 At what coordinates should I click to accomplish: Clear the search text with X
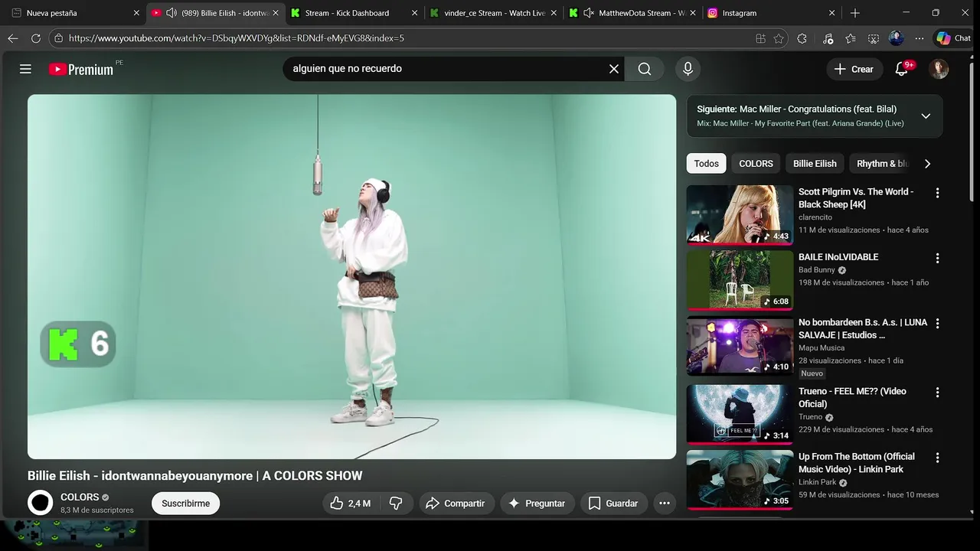pos(614,69)
